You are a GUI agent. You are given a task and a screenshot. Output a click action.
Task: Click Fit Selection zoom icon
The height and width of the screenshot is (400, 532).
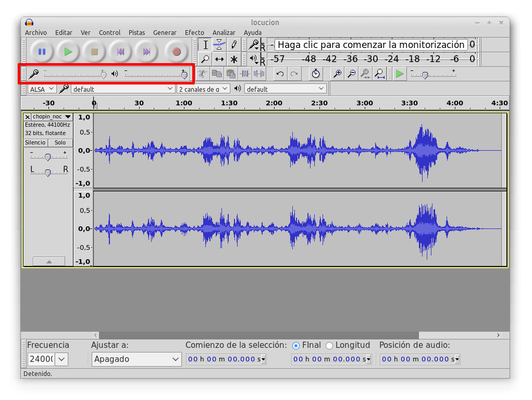click(365, 74)
